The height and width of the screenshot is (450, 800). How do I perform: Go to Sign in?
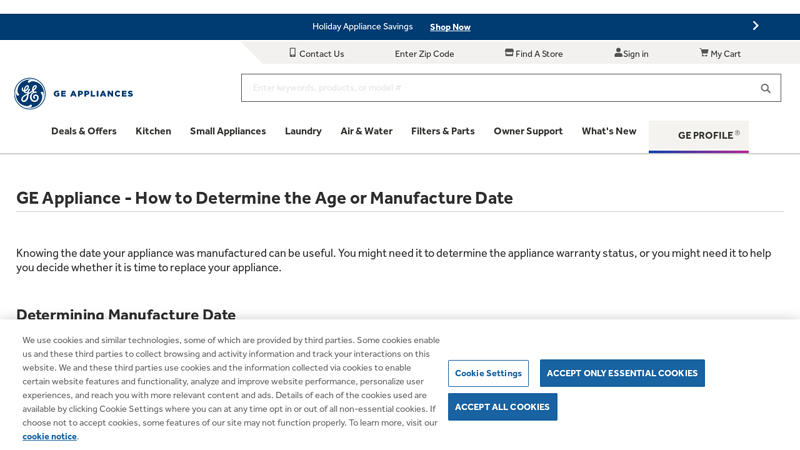(636, 54)
